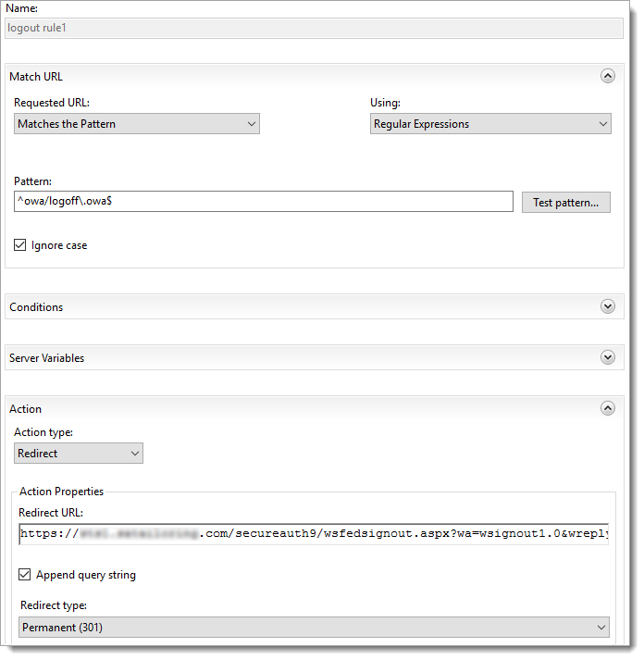Open the Requested URL dropdown
644x660 pixels.
tap(137, 124)
